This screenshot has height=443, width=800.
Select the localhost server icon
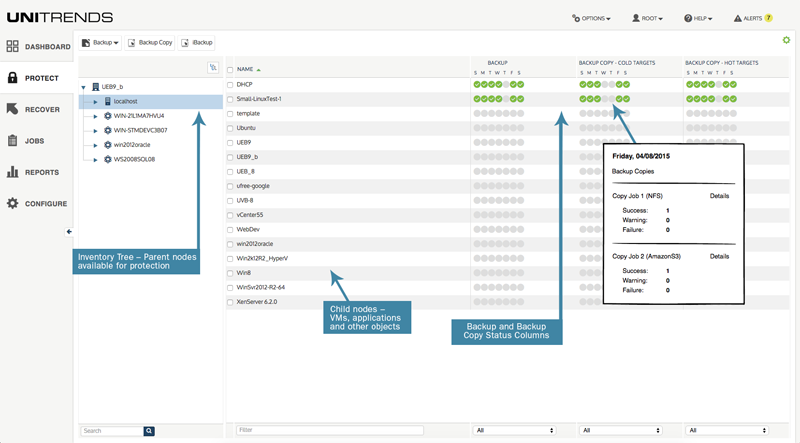[108, 102]
